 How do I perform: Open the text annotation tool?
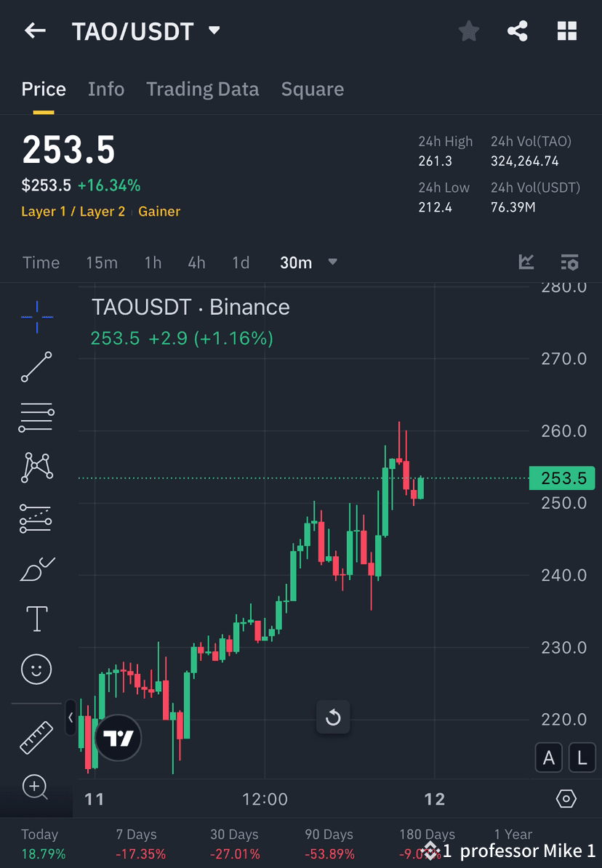pyautogui.click(x=36, y=619)
